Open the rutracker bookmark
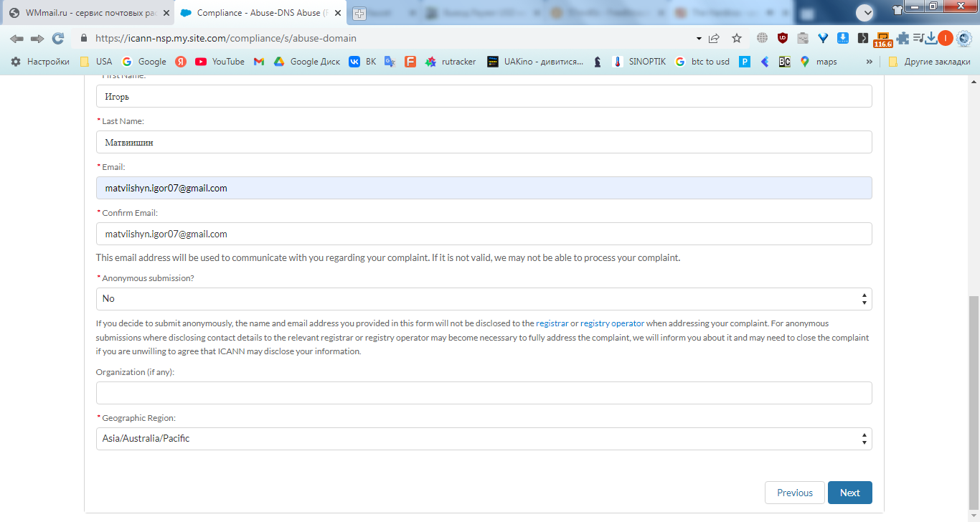This screenshot has width=980, height=522. pyautogui.click(x=451, y=62)
